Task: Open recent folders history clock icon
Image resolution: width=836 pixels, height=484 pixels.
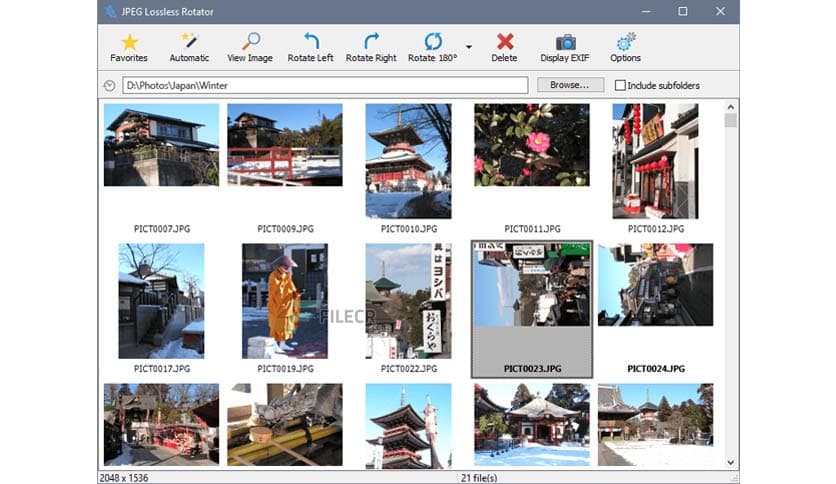Action: click(x=109, y=85)
